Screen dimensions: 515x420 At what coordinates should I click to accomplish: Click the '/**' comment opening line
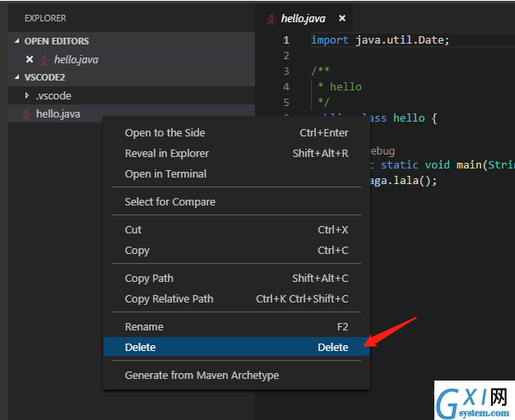(321, 71)
